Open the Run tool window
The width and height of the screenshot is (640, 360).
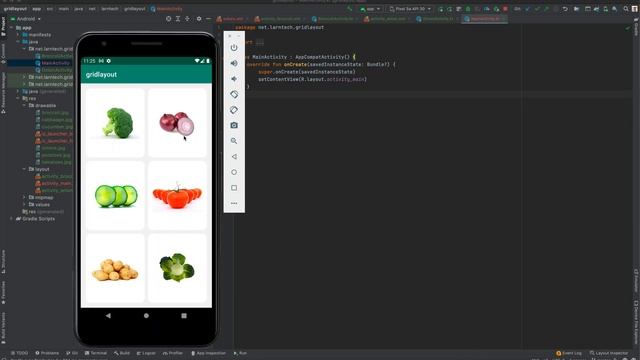point(240,353)
